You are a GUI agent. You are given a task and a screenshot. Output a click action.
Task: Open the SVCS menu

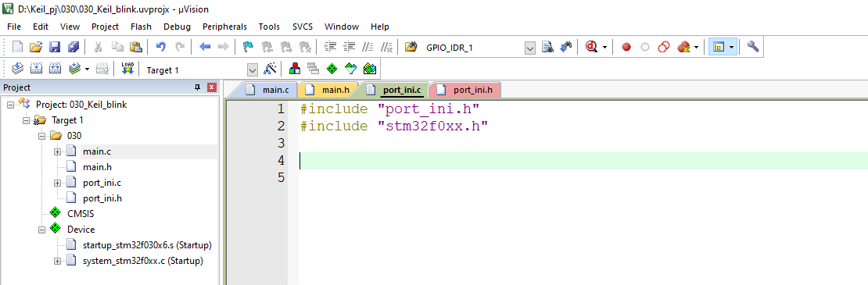[303, 27]
